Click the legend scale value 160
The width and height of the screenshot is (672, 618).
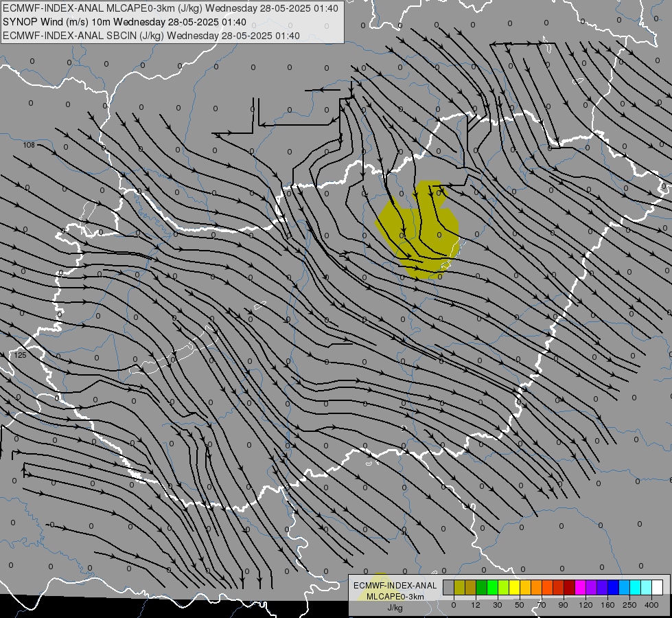(607, 605)
